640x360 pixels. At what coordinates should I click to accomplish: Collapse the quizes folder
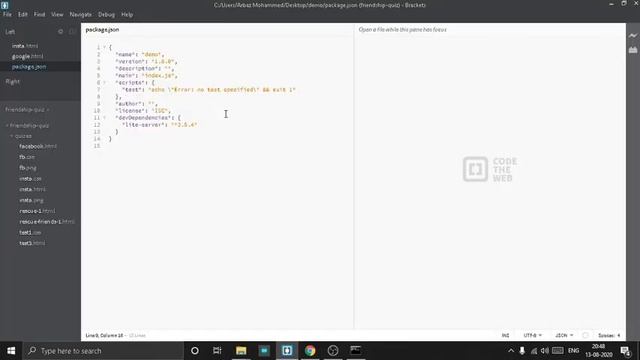click(x=12, y=136)
